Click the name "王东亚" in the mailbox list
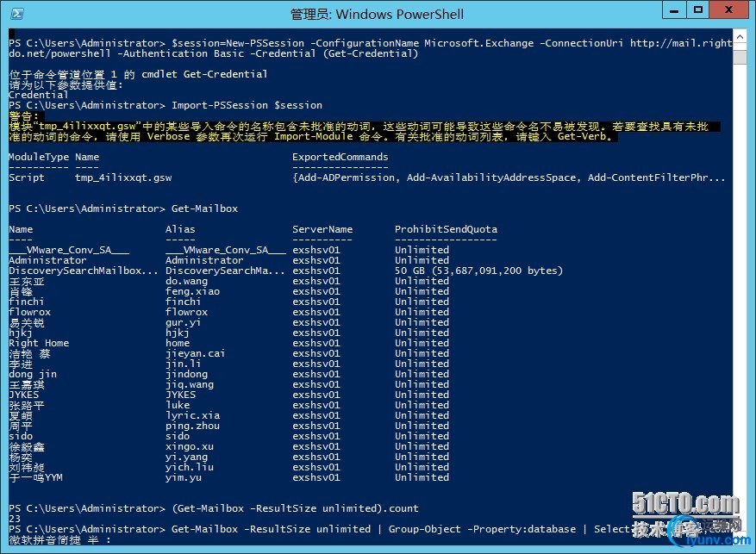This screenshot has height=554, width=756. [x=27, y=282]
